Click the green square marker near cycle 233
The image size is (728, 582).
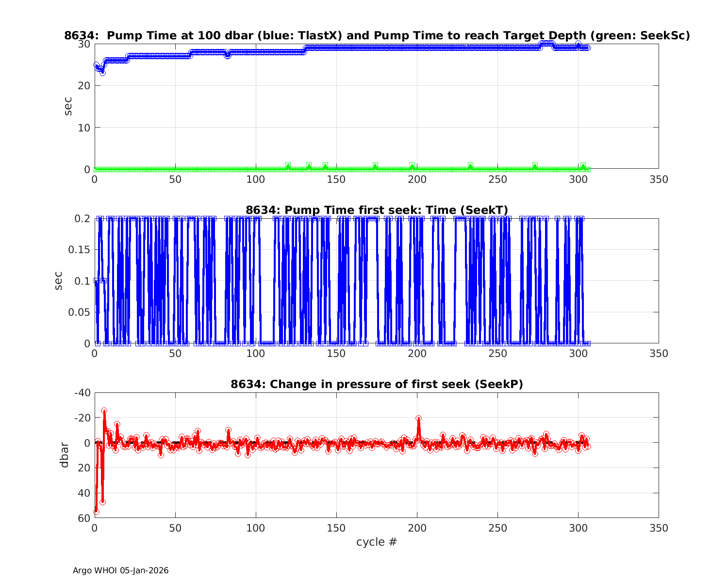tap(470, 166)
